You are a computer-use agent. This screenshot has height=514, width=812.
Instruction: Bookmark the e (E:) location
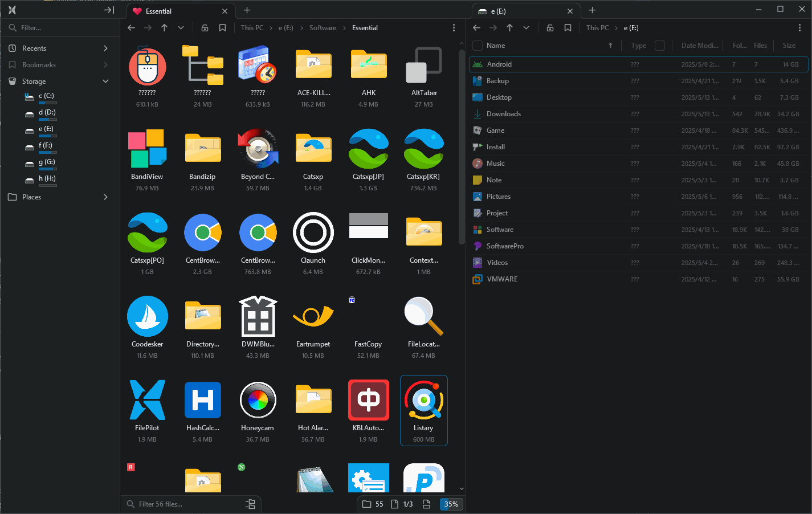click(x=568, y=28)
